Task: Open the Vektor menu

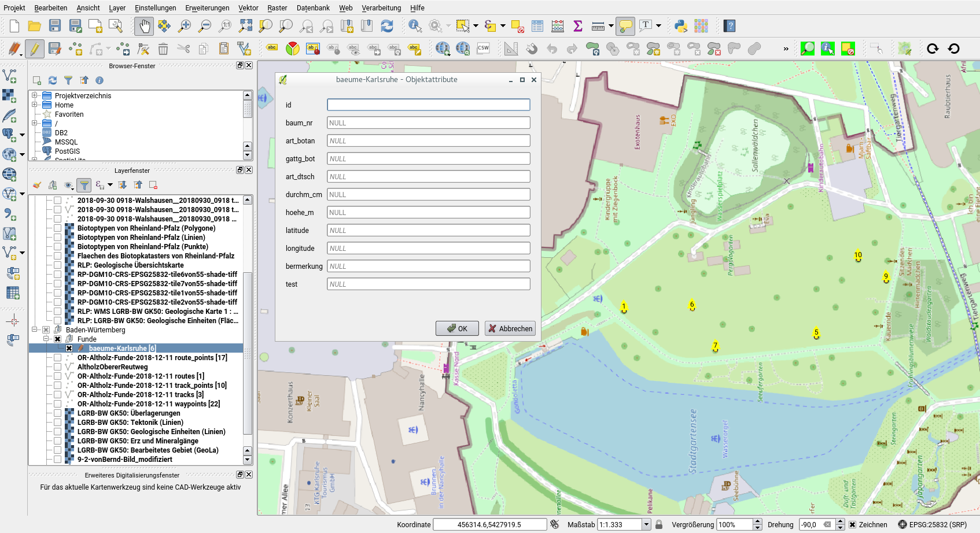Action: pos(248,8)
